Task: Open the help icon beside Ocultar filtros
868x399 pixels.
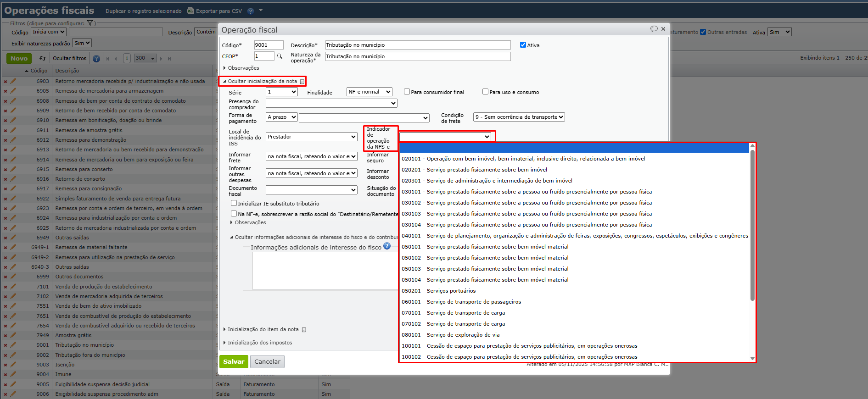Action: 96,58
